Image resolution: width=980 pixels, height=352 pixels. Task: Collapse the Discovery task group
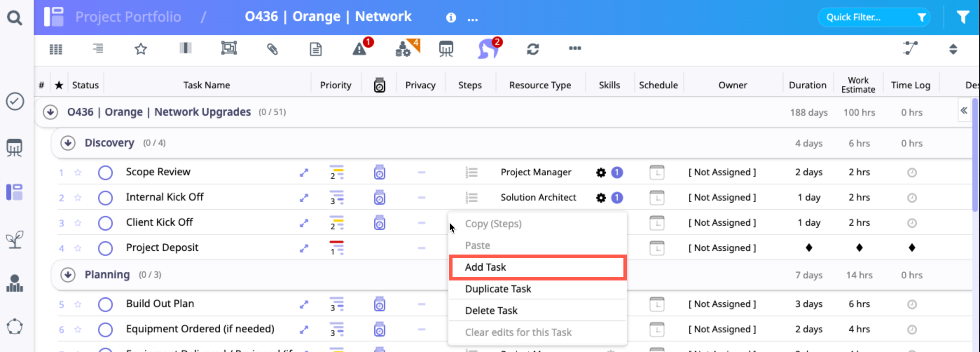coord(68,143)
